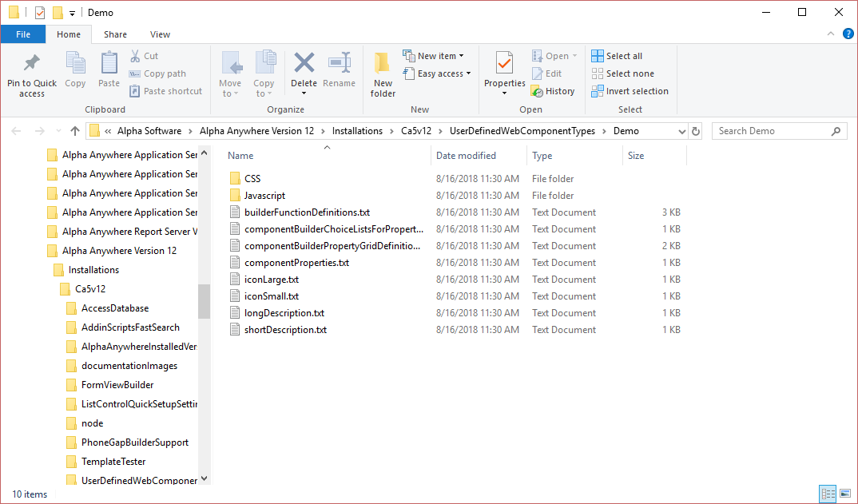Click UserDefinedWebComponentTypes in the address bar

pos(522,131)
